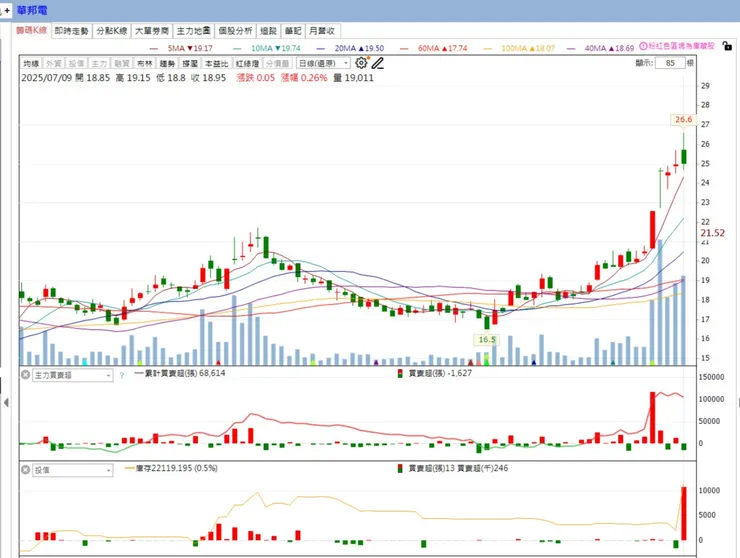
Task: Click the 買賣超(張) -1,627 legend
Action: tap(435, 373)
